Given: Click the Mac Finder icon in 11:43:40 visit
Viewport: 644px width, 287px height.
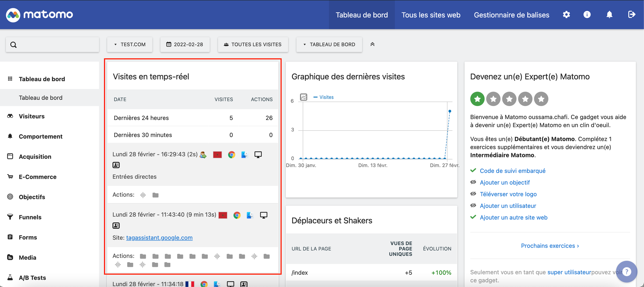Looking at the screenshot, I should (x=250, y=215).
